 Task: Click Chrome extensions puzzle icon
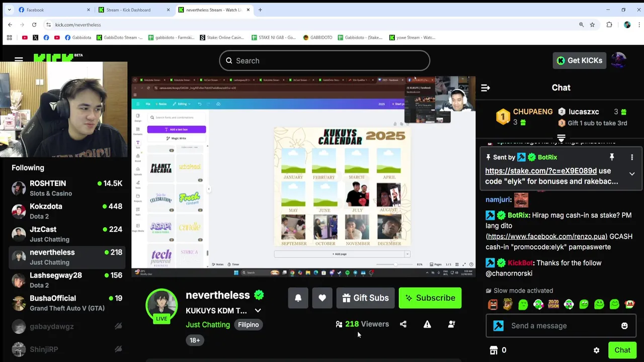tap(609, 25)
